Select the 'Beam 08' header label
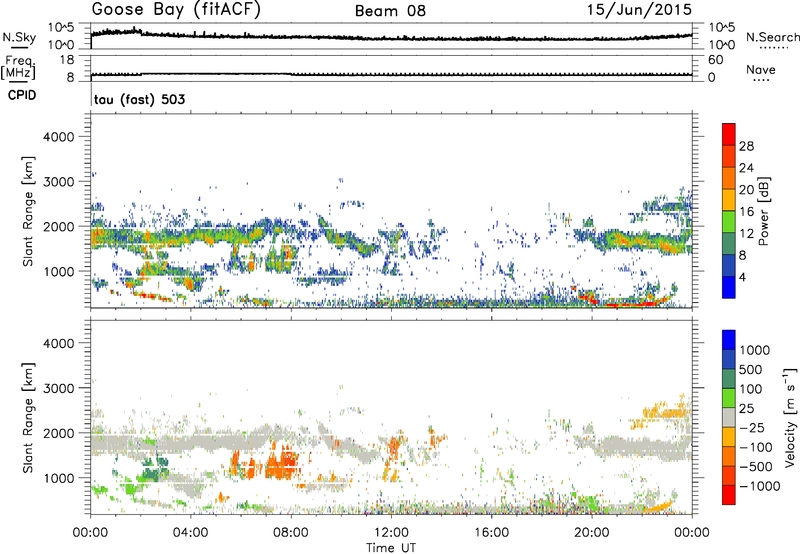This screenshot has height=554, width=800. 390,11
